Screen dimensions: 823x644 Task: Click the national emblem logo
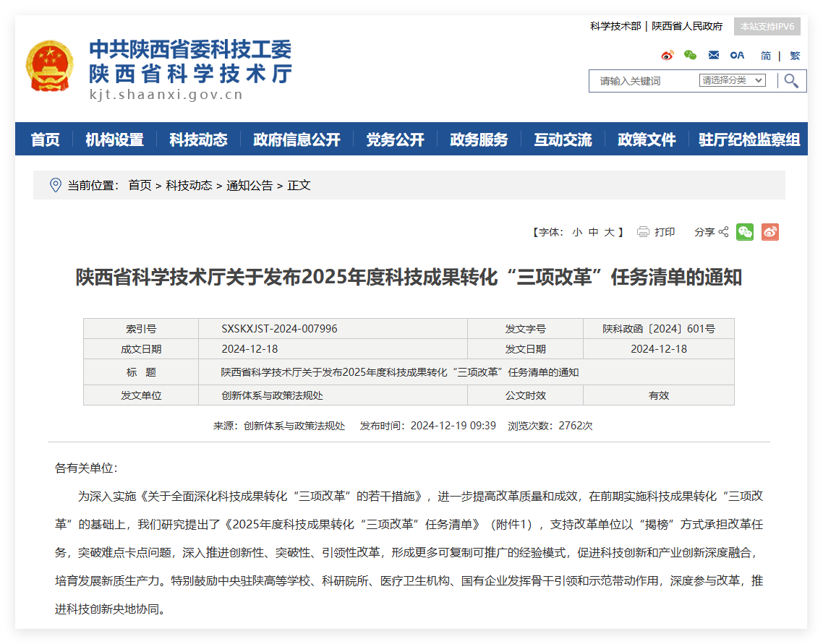click(x=49, y=66)
